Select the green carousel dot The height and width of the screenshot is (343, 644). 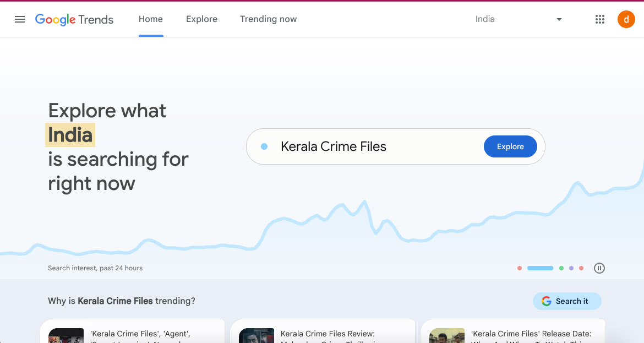pyautogui.click(x=561, y=268)
